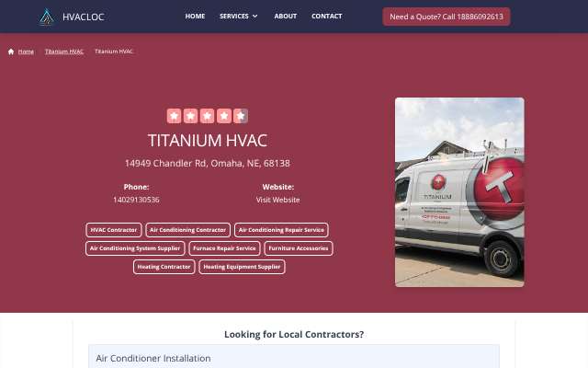
Task: Select the Air Conditioning Repair Service tag
Action: [x=281, y=230]
